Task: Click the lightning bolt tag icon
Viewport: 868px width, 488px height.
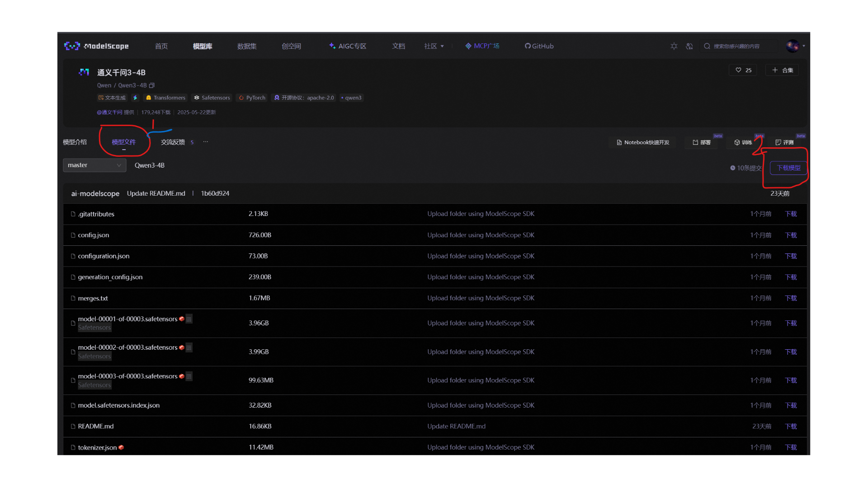Action: pyautogui.click(x=135, y=98)
